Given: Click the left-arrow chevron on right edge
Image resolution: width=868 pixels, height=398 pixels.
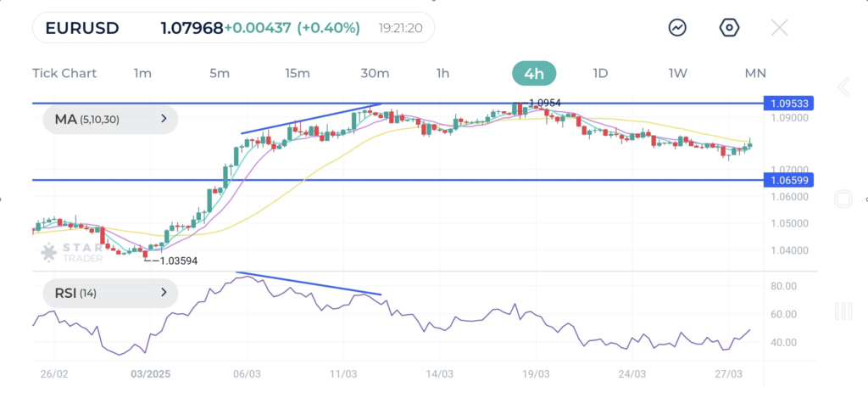Looking at the screenshot, I should pyautogui.click(x=843, y=87).
